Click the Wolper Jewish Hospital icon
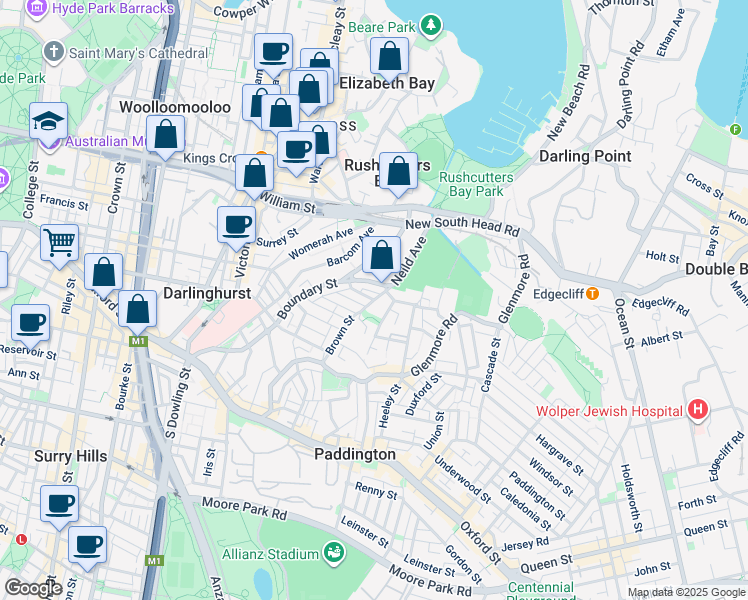The width and height of the screenshot is (748, 600). point(698,410)
